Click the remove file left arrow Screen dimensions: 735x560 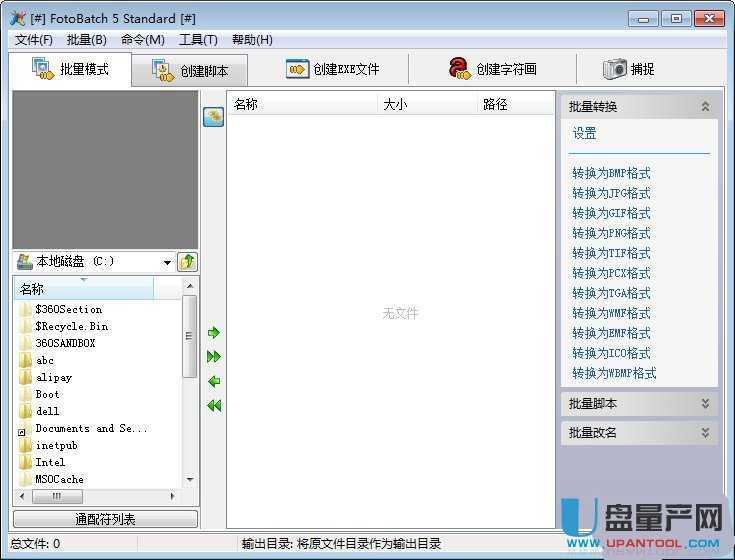coord(214,381)
